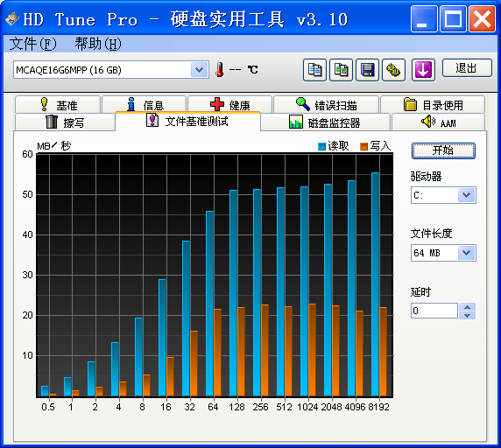This screenshot has height=448, width=501.
Task: Click the 60 y-axis value
Action: coord(27,155)
